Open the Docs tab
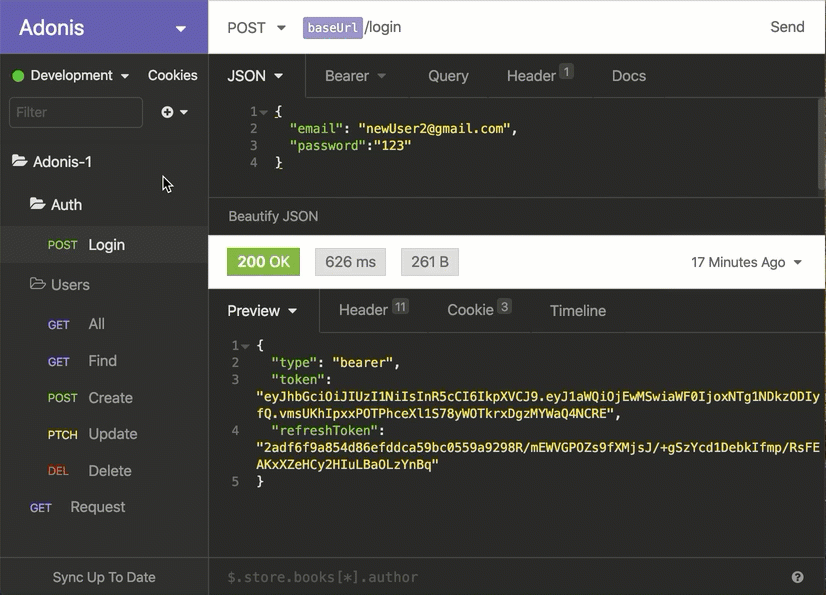Screen dimensions: 826x595 [628, 75]
